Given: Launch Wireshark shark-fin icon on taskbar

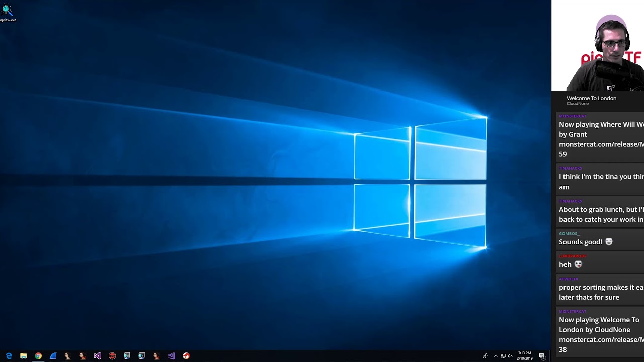Looking at the screenshot, I should coord(53,356).
